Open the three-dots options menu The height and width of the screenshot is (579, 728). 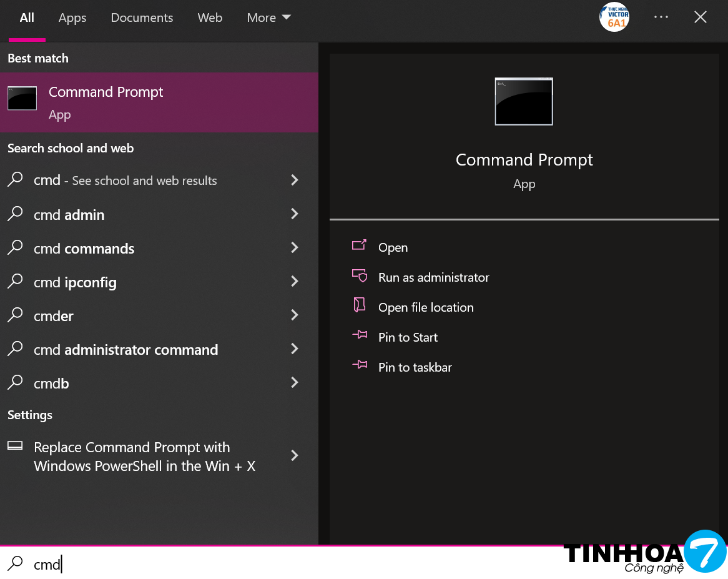(661, 17)
